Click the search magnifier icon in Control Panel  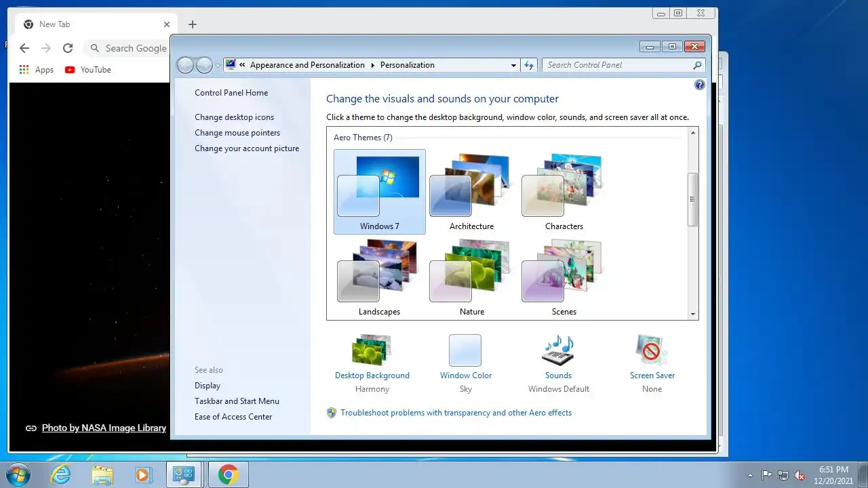pyautogui.click(x=697, y=65)
